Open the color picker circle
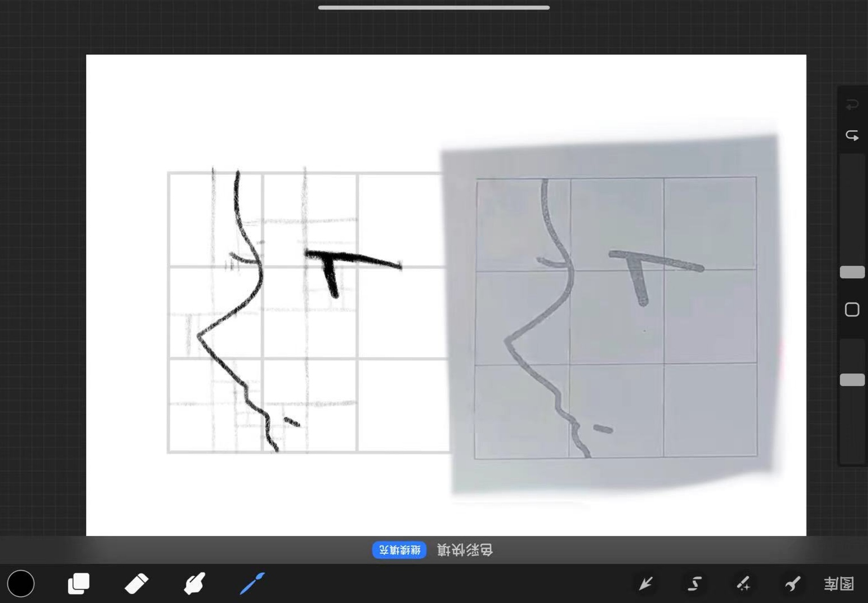Viewport: 868px width, 603px height. (x=21, y=583)
